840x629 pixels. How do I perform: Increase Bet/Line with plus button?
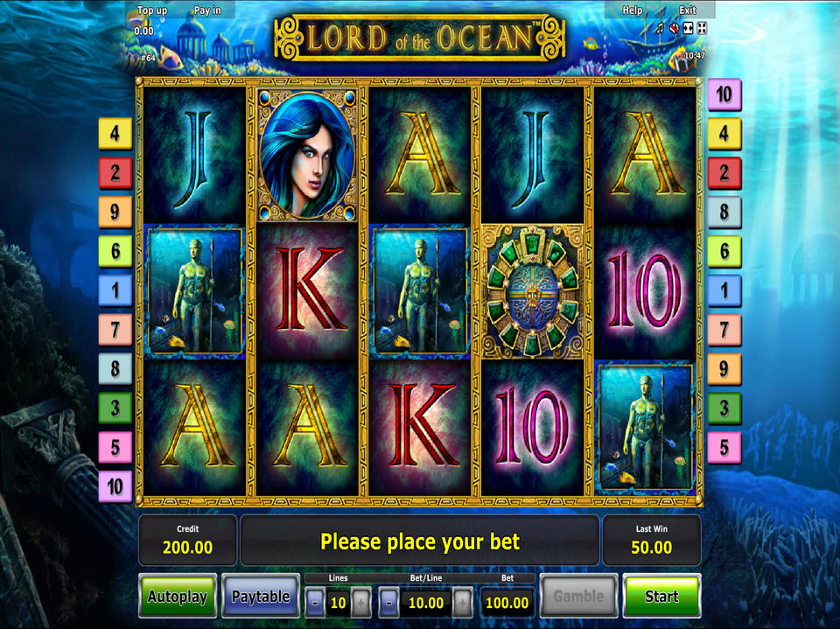(x=462, y=603)
